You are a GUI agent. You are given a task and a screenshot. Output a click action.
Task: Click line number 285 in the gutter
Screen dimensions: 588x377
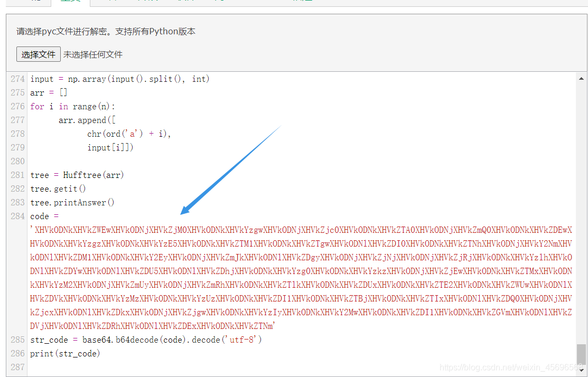(17, 340)
